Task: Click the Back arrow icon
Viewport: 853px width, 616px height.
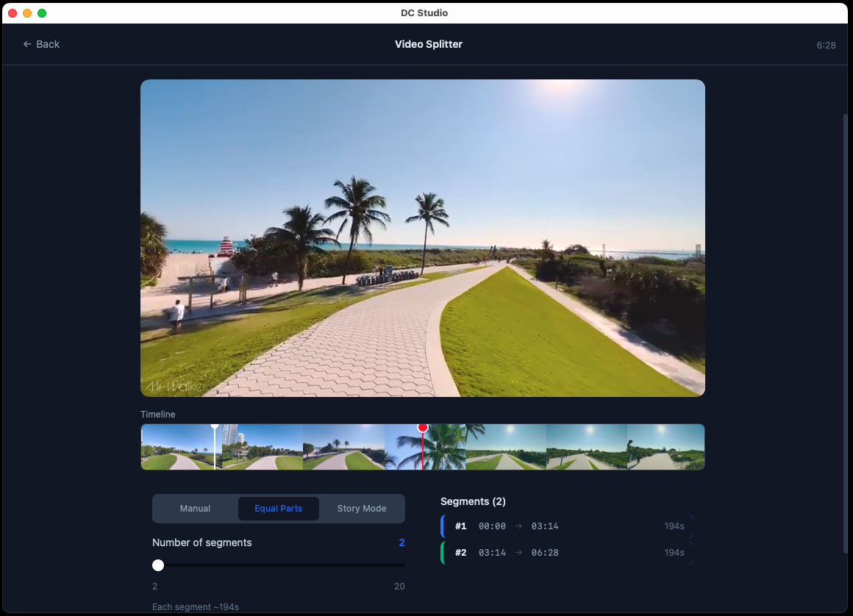Action: point(26,44)
